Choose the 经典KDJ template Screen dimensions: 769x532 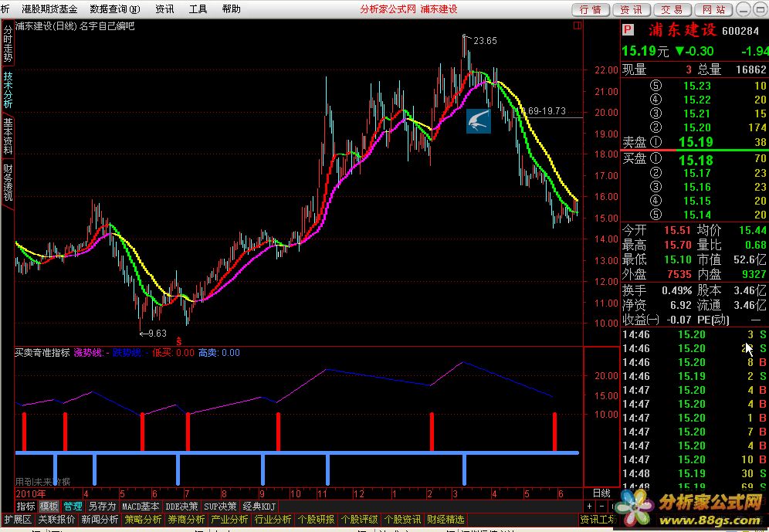tap(259, 506)
